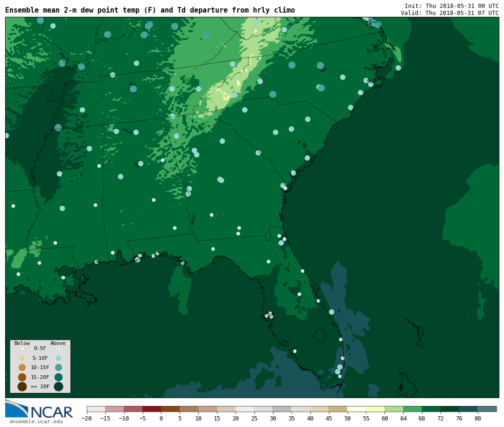Click the Above 0-5F pale legend circle
This screenshot has height=427, width=504.
(58, 348)
